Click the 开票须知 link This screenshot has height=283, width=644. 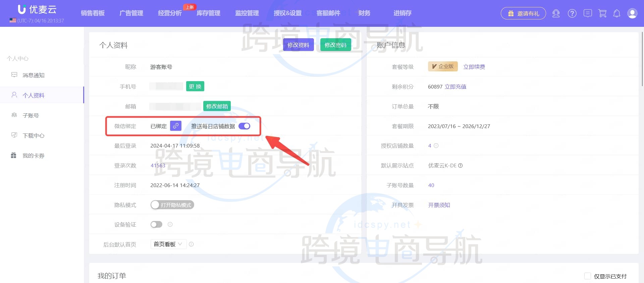[439, 205]
